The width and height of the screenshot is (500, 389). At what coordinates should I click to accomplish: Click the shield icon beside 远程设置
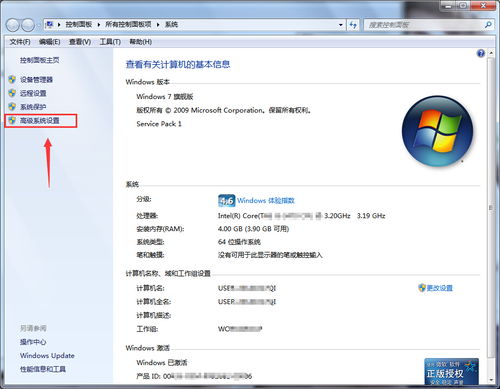coord(12,93)
